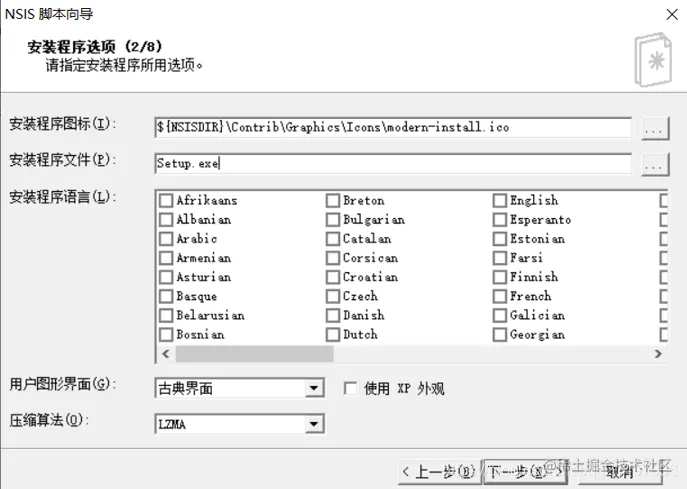Select the Armenian language checkbox

pyautogui.click(x=166, y=258)
